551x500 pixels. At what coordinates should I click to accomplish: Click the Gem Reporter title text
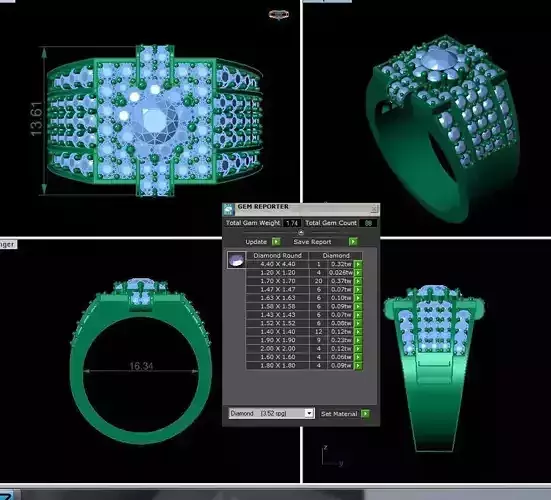point(263,207)
